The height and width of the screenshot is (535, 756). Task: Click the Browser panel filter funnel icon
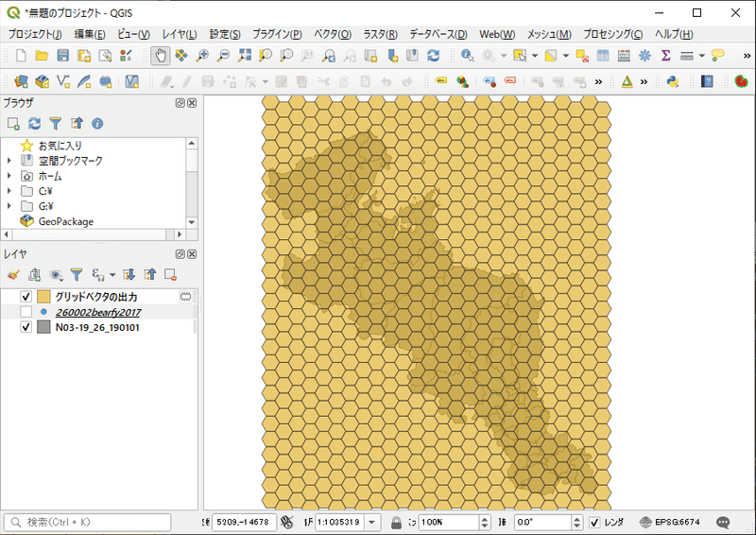click(56, 124)
